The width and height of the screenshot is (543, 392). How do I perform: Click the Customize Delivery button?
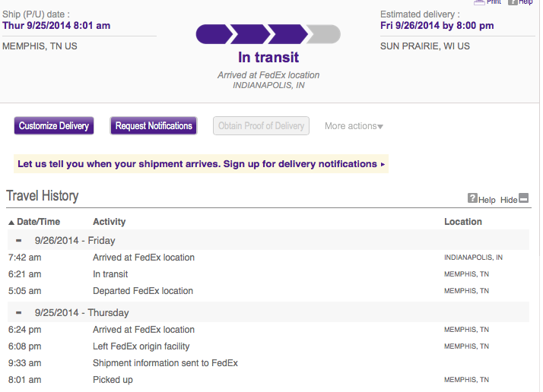54,125
